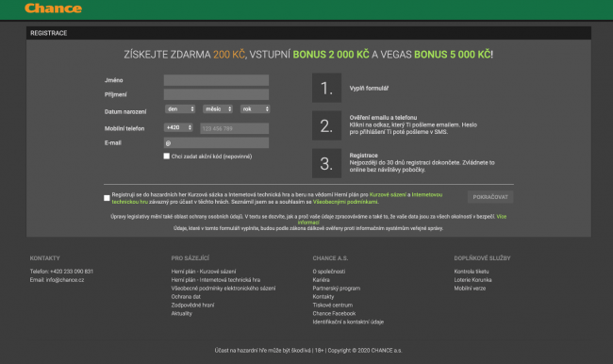Focus the mobile phone number field
Image resolution: width=613 pixels, height=364 pixels.
click(235, 128)
